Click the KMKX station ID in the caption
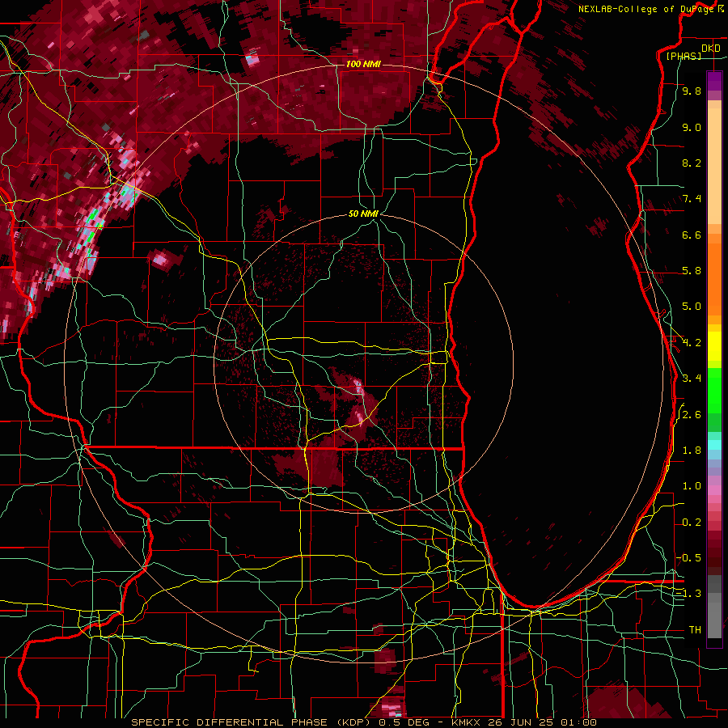Screen dimensions: 728x728 [467, 722]
